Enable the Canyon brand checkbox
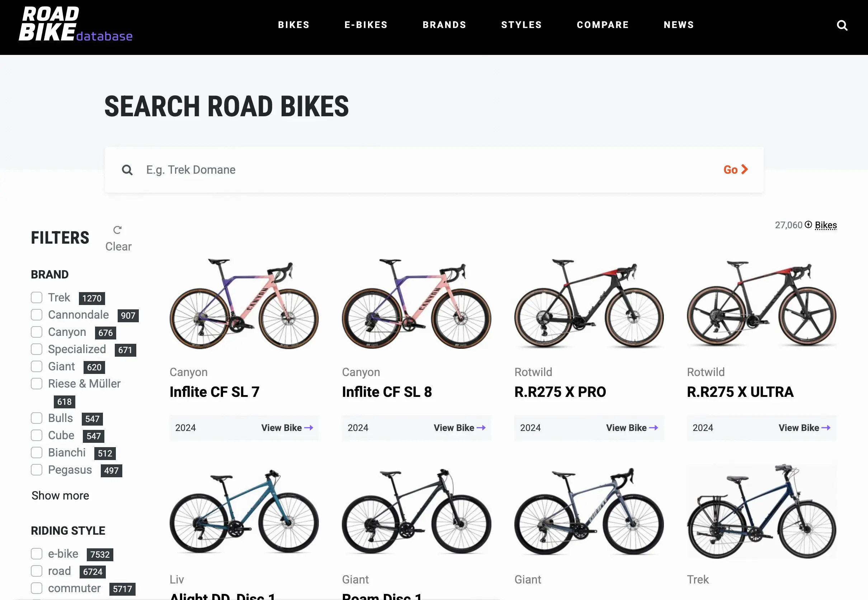The width and height of the screenshot is (868, 600). (37, 332)
